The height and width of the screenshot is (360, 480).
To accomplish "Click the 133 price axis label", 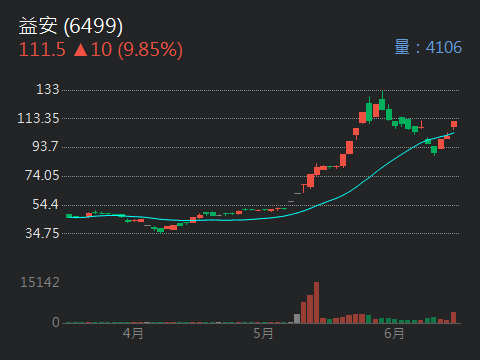I will point(48,89).
